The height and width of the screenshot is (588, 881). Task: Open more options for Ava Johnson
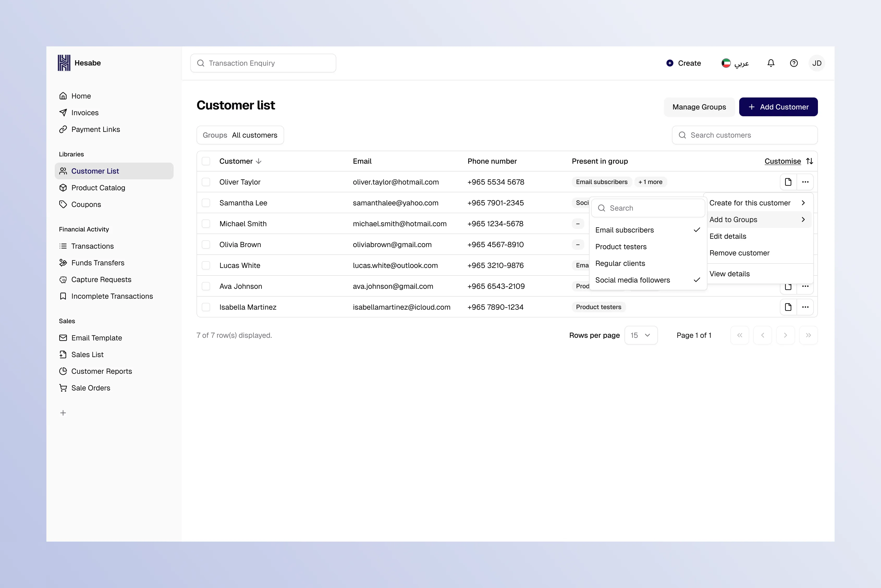coord(805,287)
